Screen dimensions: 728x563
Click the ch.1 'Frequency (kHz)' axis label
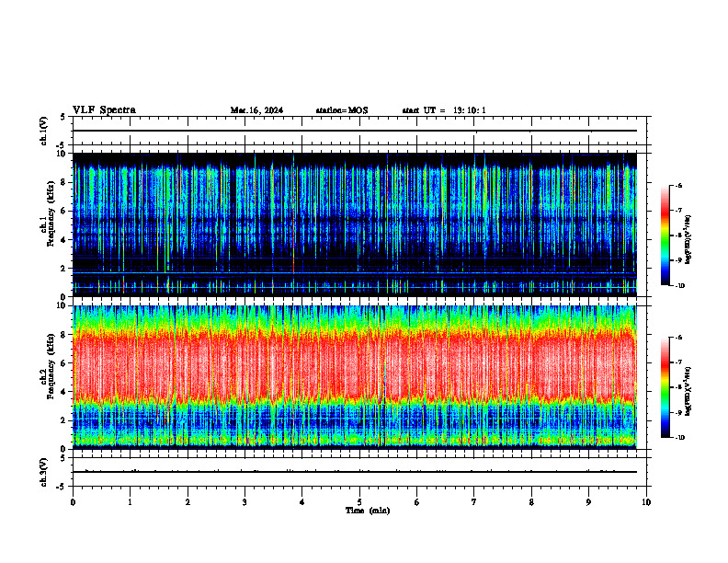(x=51, y=214)
